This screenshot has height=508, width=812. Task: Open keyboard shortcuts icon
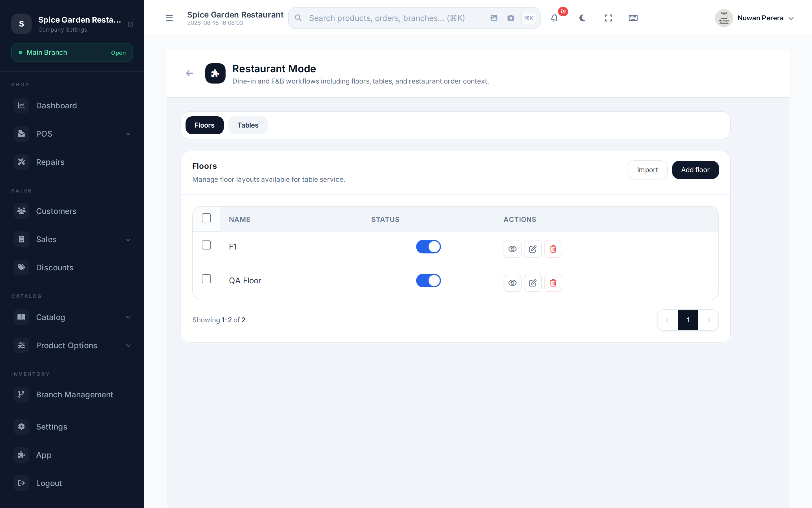tap(633, 18)
